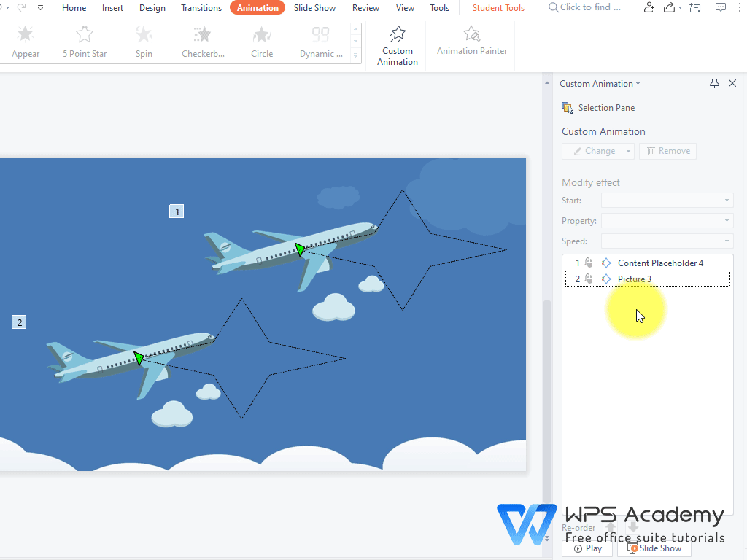
Task: Expand the Change button dropdown arrow
Action: pyautogui.click(x=627, y=151)
